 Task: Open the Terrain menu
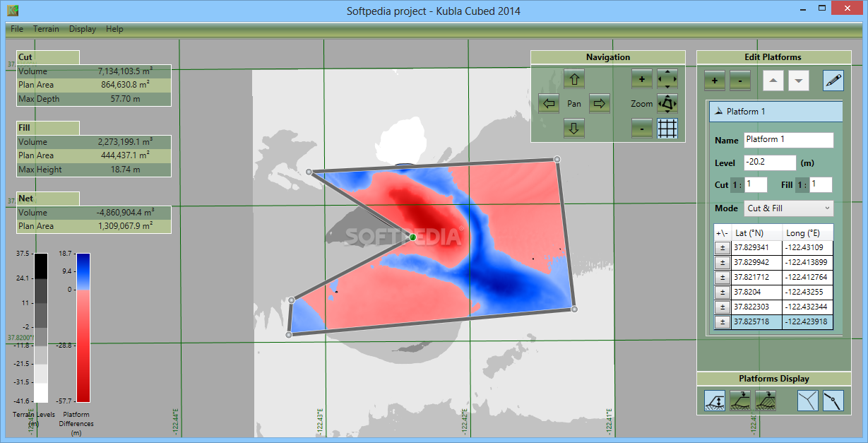[x=46, y=29]
